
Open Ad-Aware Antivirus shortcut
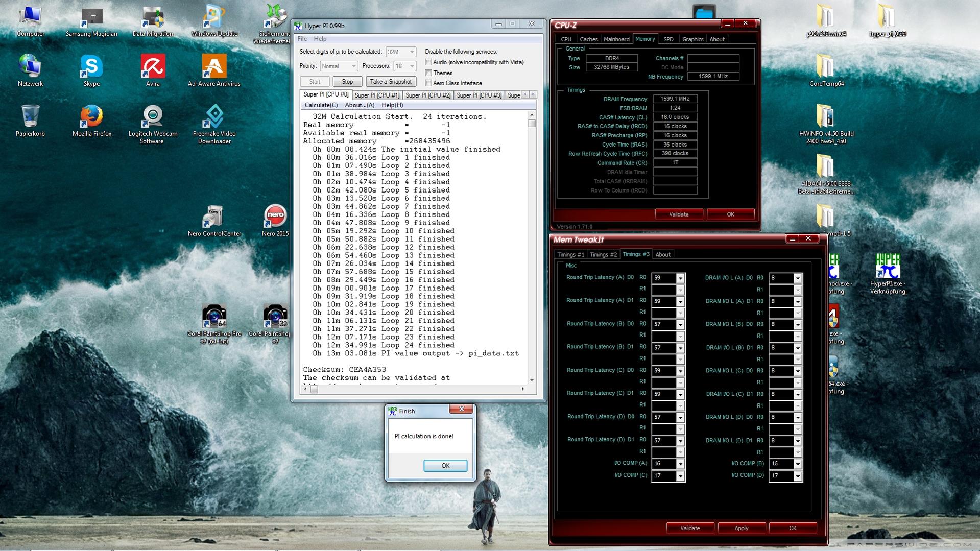point(214,70)
